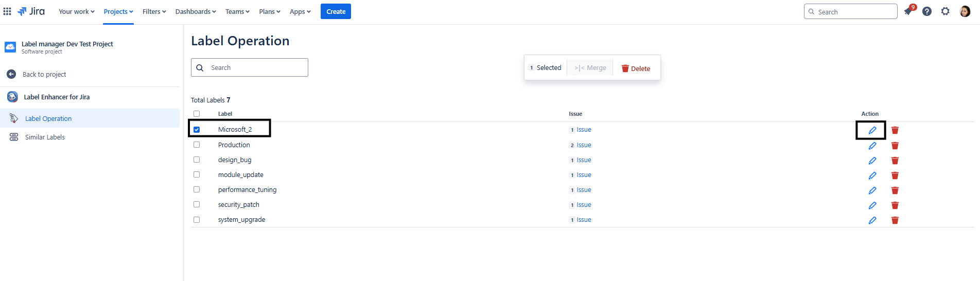
Task: Expand the Apps dropdown
Action: [x=300, y=11]
